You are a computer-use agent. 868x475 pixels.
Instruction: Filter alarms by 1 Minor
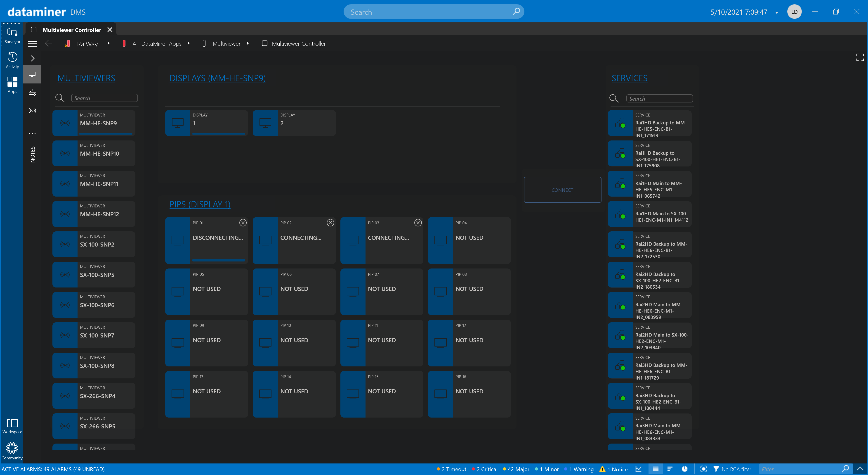point(547,469)
